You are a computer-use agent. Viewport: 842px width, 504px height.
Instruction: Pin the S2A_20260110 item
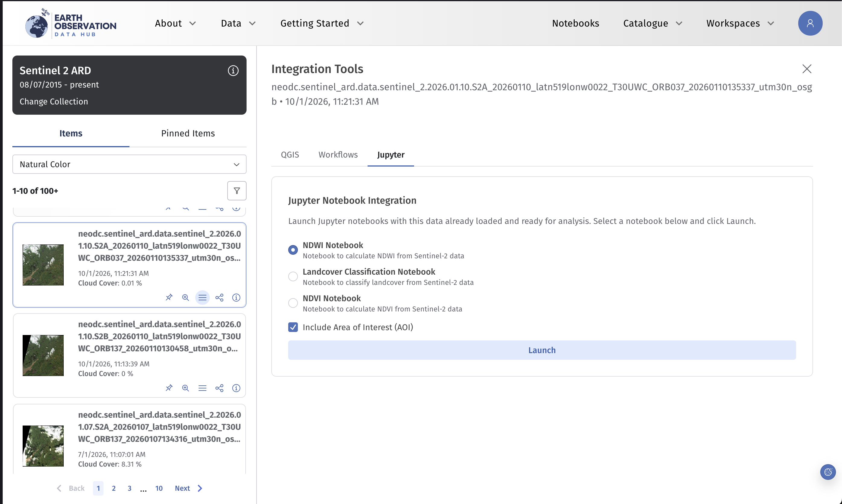(169, 298)
